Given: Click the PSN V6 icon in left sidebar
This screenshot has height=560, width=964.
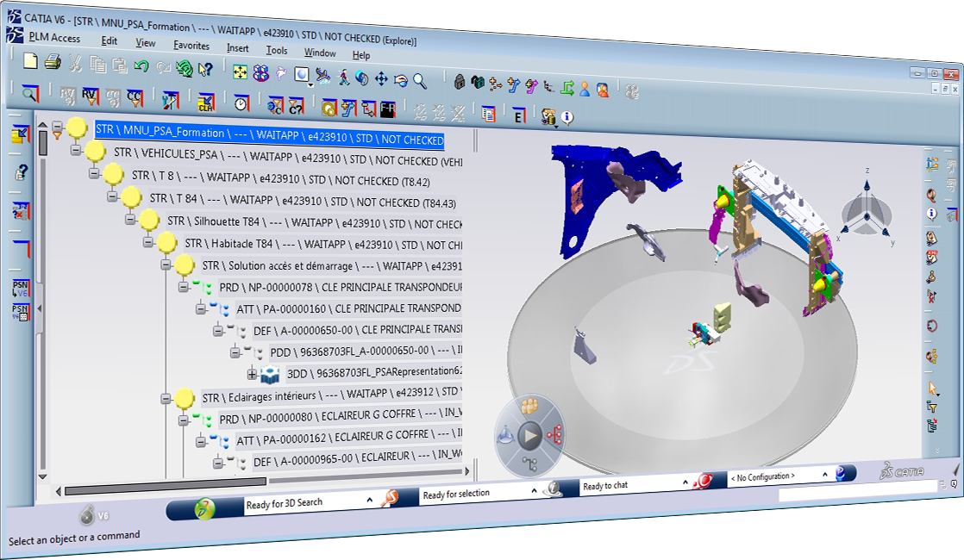Looking at the screenshot, I should coord(21,289).
